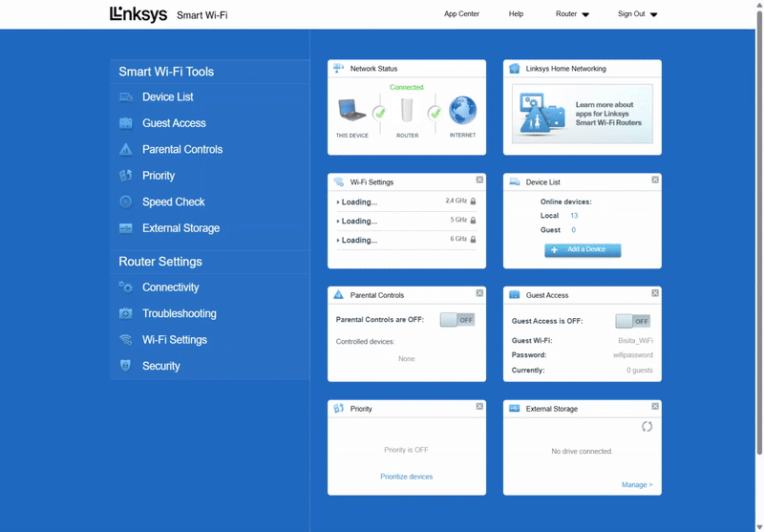Click Manage link in External Storage
Viewport: 764px width, 532px height.
tap(637, 484)
